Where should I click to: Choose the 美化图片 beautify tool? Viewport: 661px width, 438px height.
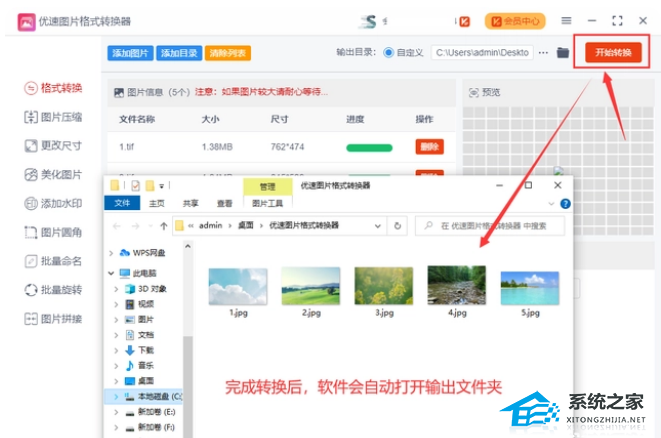[x=53, y=175]
